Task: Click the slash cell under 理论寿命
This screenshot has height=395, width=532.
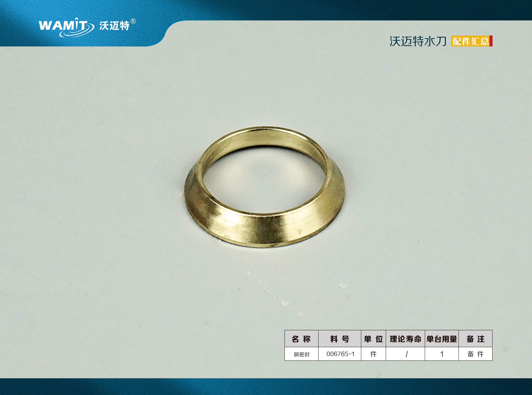Action: pos(405,354)
